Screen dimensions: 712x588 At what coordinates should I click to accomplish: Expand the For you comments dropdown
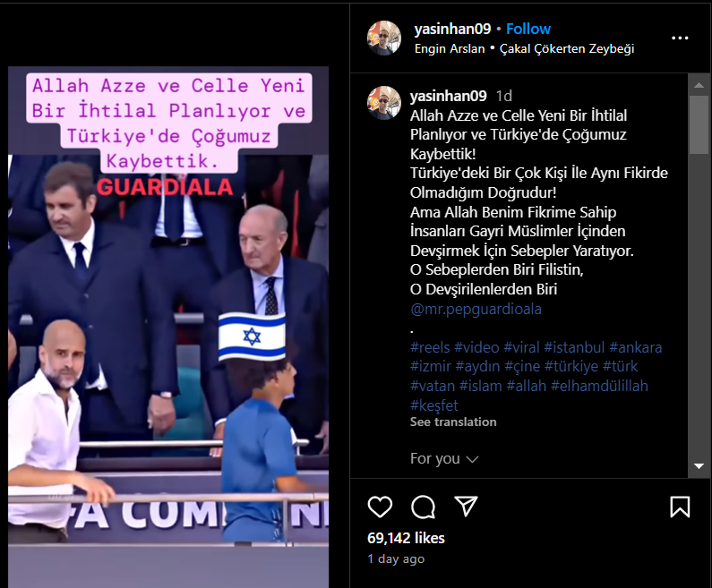click(x=444, y=459)
